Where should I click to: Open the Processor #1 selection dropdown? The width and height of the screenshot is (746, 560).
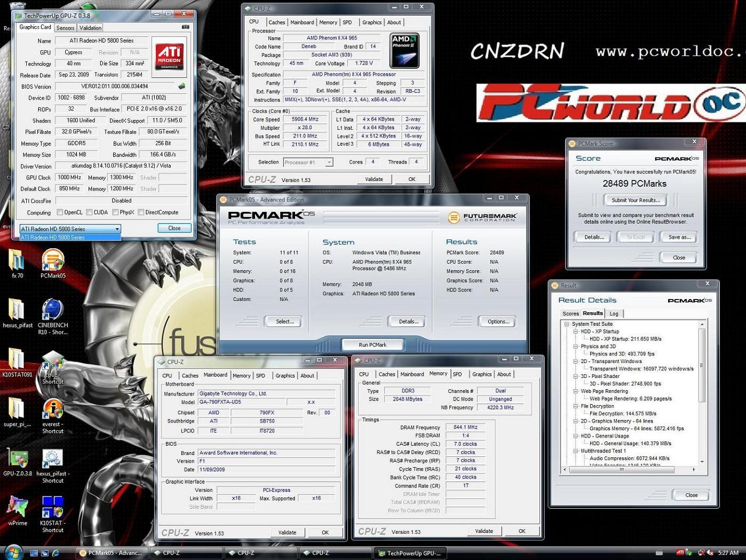click(308, 162)
